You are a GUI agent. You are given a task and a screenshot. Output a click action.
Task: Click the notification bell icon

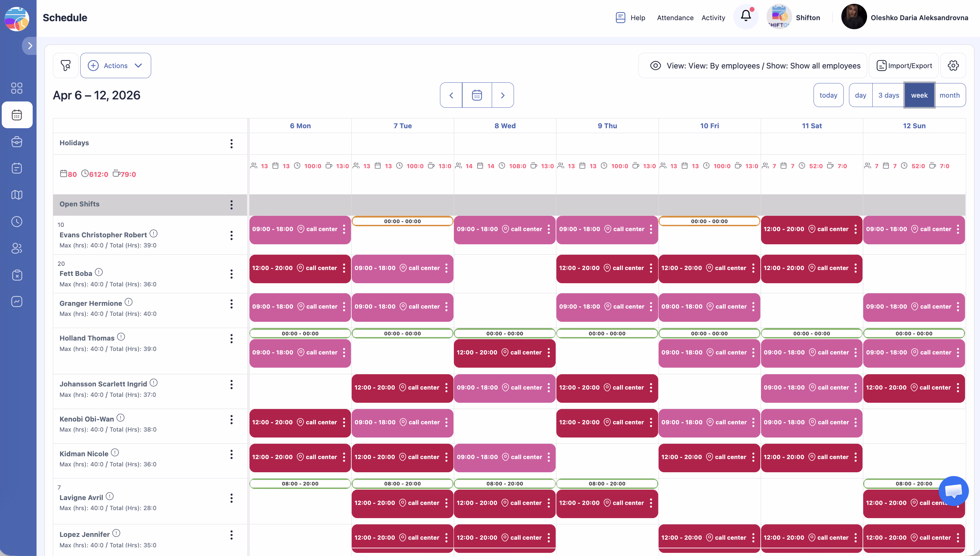pyautogui.click(x=745, y=16)
